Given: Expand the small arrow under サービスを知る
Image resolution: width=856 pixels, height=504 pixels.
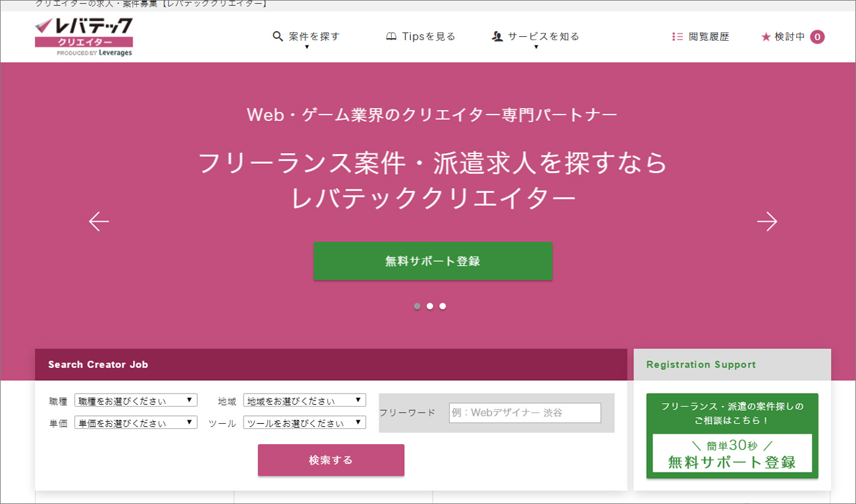Looking at the screenshot, I should (x=536, y=47).
